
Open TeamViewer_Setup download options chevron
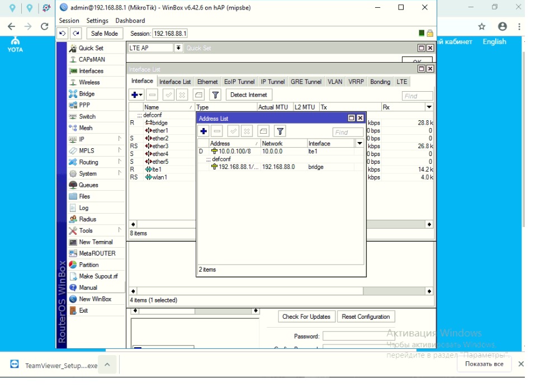pyautogui.click(x=107, y=365)
